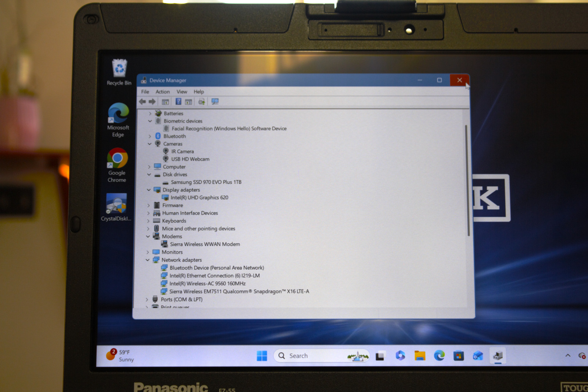Expand the Firmware category
588x392 pixels.
pos(148,206)
